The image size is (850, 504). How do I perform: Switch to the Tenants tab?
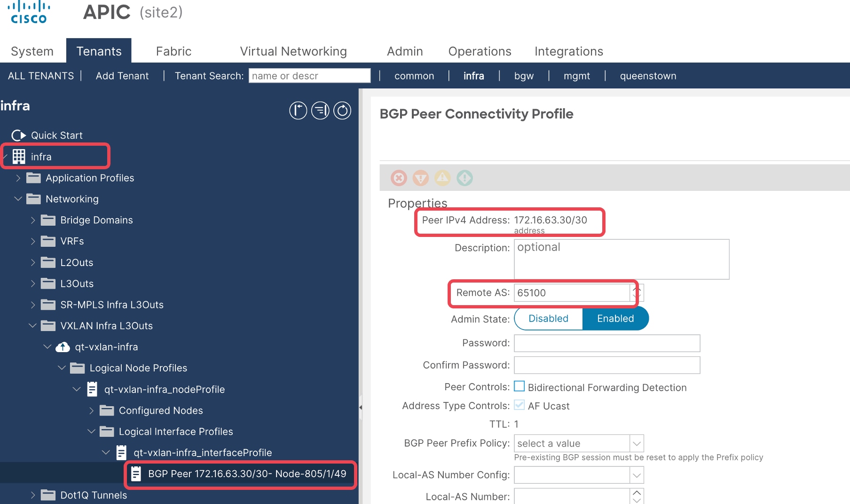pos(99,51)
